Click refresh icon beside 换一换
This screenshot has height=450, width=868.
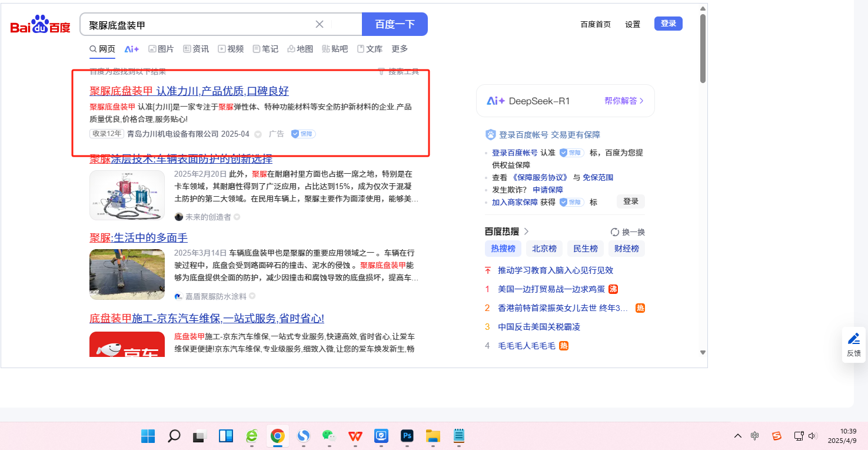tap(615, 232)
